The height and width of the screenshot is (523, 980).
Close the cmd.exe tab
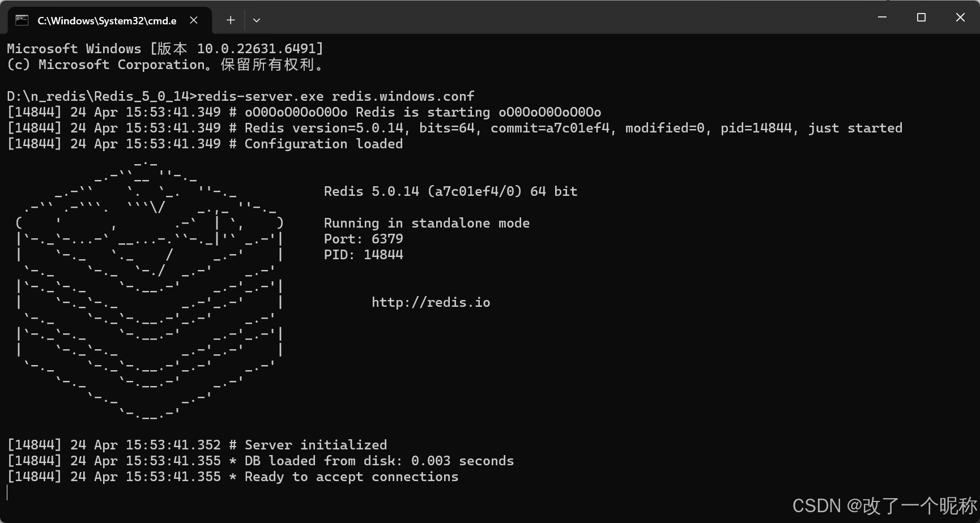point(194,20)
